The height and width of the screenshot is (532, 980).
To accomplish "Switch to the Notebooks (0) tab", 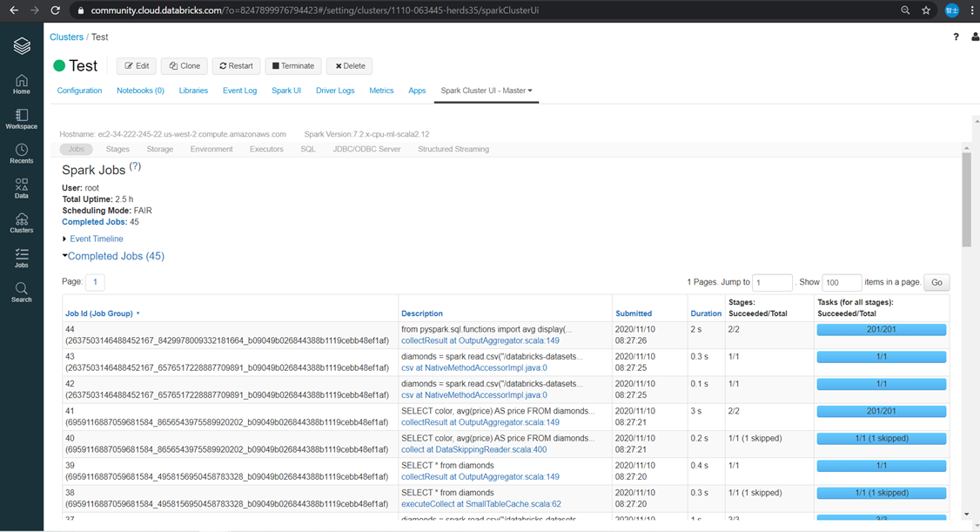I will pos(141,91).
